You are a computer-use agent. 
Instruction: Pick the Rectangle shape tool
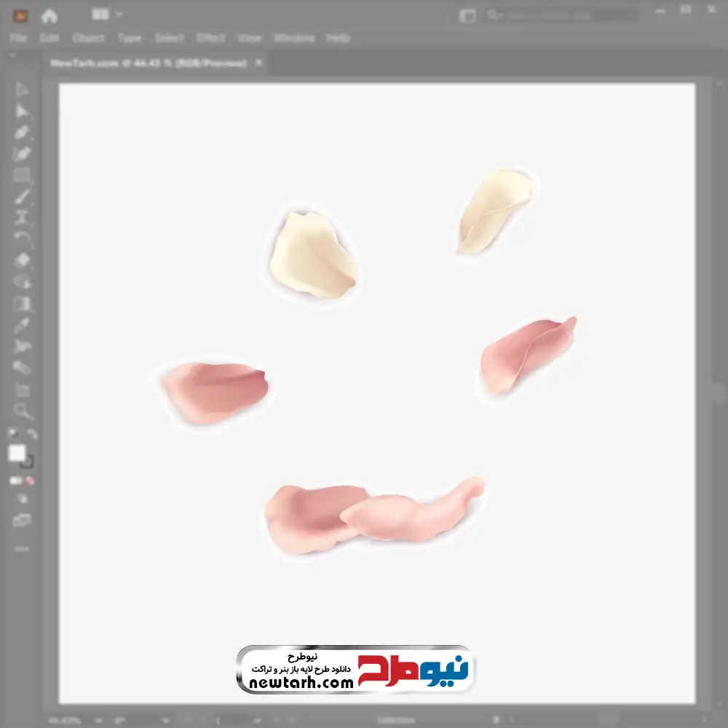click(x=22, y=175)
